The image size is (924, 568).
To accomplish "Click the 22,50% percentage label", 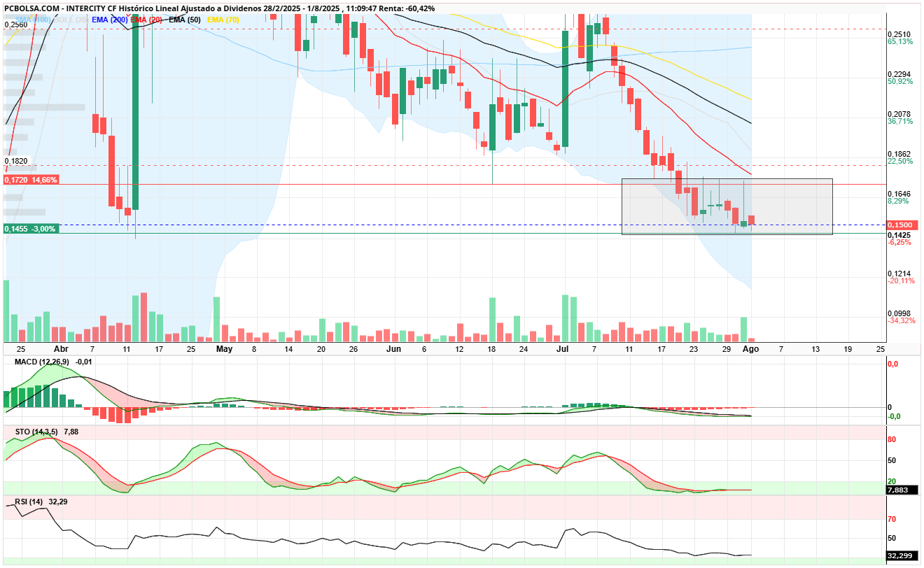I will point(900,162).
